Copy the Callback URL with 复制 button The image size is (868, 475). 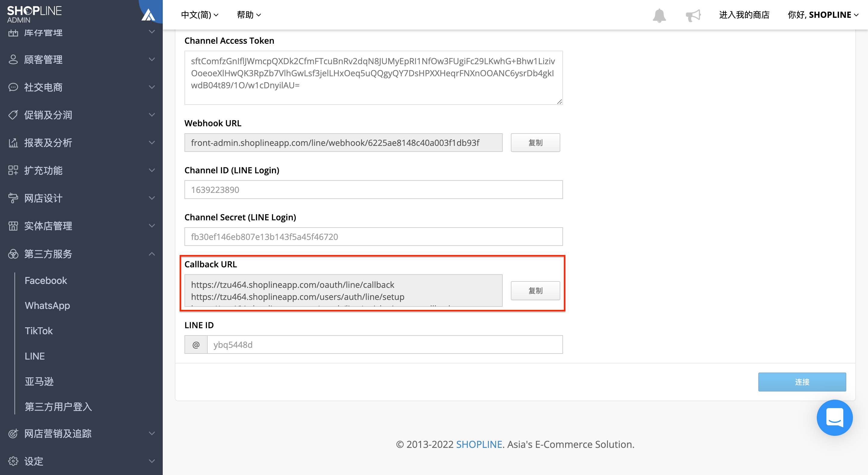click(x=535, y=290)
